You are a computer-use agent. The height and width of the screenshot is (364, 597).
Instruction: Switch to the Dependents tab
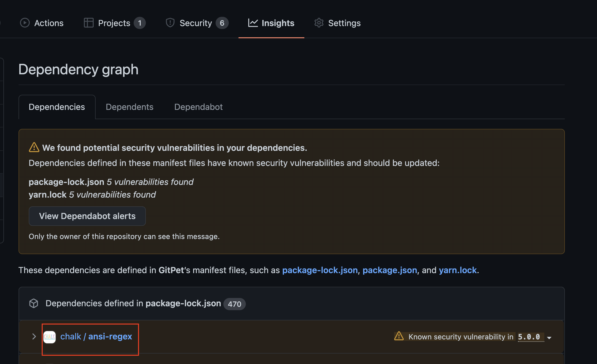(129, 107)
